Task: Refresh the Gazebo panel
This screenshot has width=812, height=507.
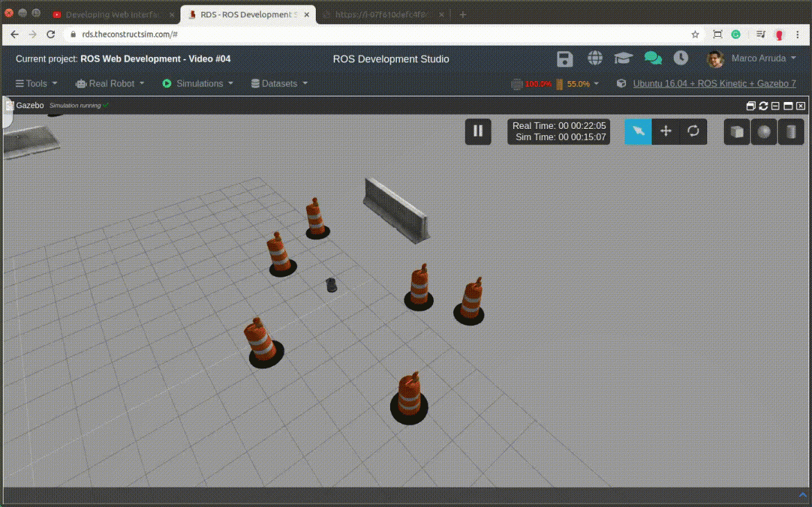Action: click(763, 106)
